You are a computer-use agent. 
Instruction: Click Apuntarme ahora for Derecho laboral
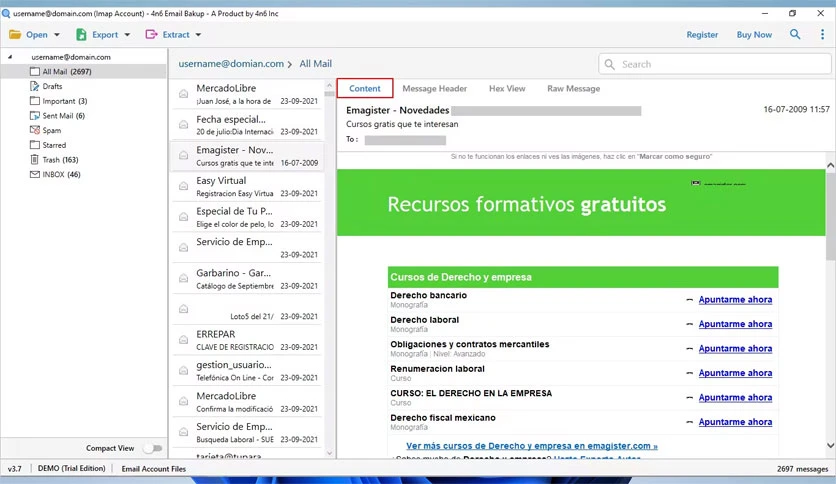pyautogui.click(x=735, y=324)
